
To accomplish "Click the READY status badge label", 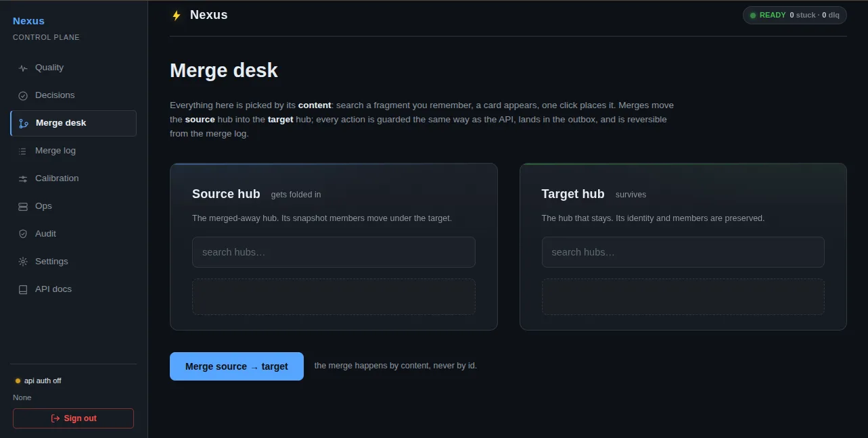I will 773,15.
